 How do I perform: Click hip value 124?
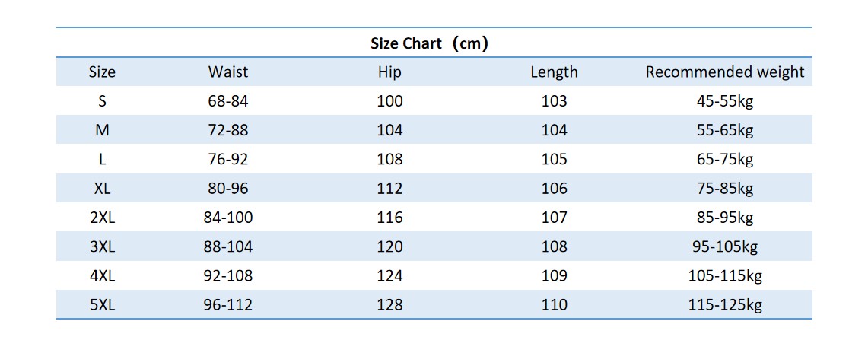pyautogui.click(x=389, y=275)
